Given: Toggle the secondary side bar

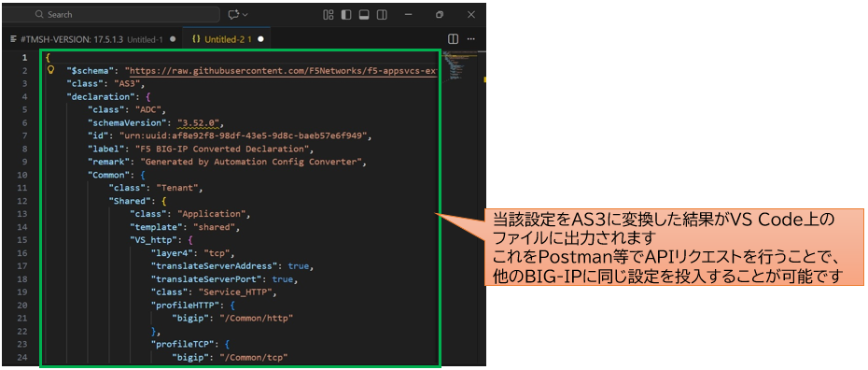Looking at the screenshot, I should (x=382, y=14).
